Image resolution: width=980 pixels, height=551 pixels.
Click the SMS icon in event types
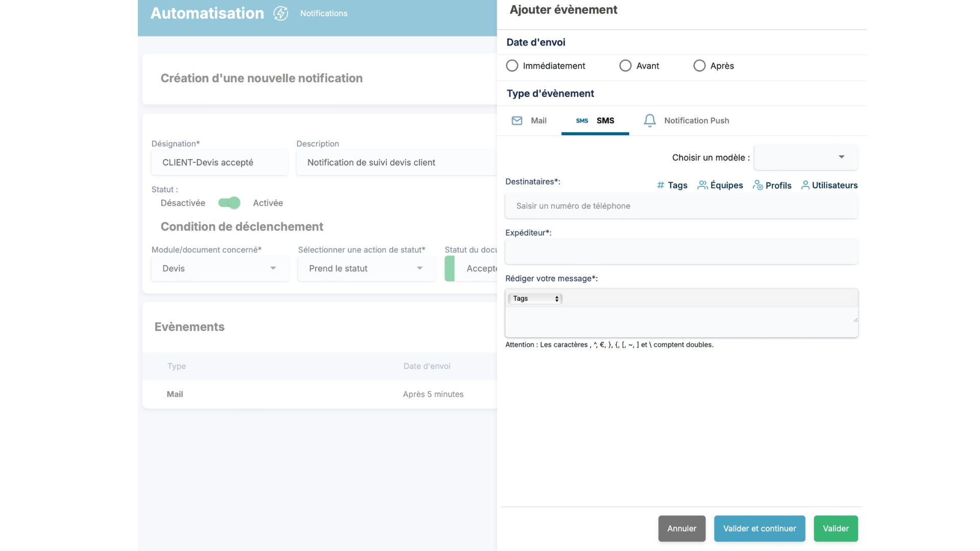coord(582,120)
